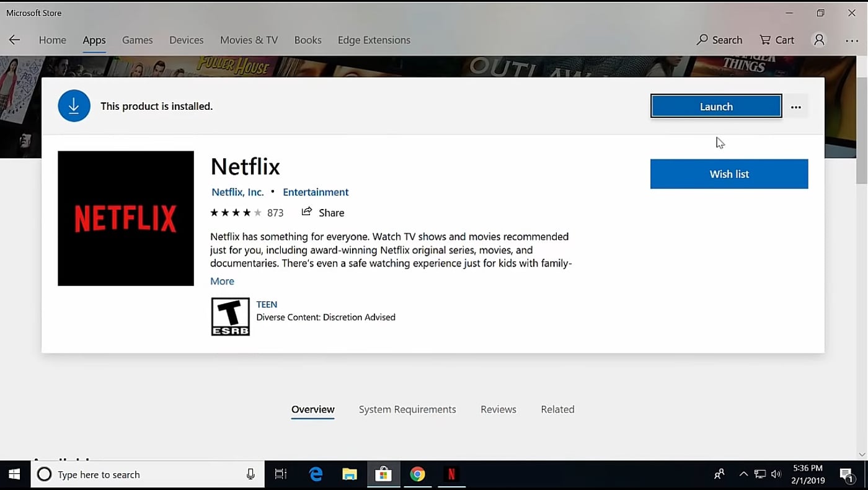View the Reviews tab
Screen dimensions: 868x490
[x=498, y=409]
